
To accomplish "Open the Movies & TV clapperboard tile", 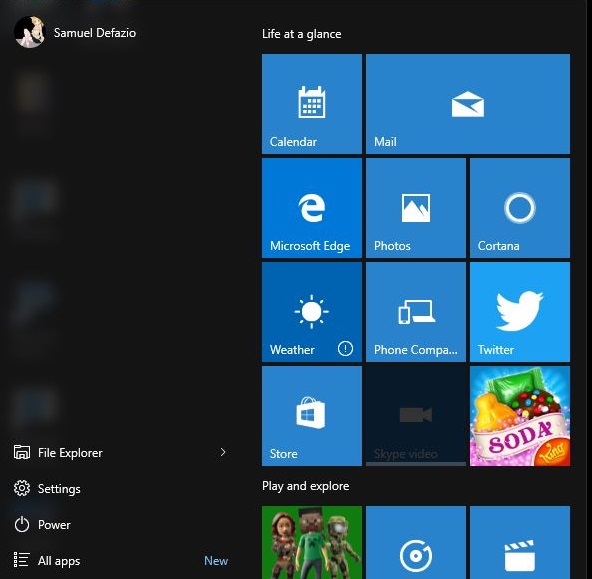I will tap(520, 542).
